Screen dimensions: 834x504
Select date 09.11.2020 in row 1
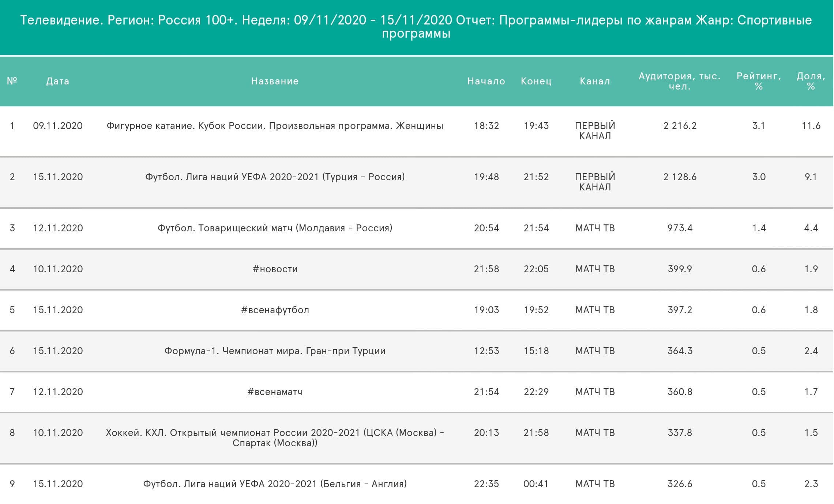point(58,126)
